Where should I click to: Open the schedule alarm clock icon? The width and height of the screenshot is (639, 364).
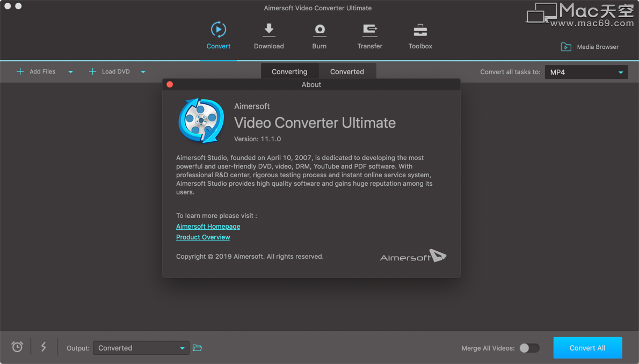17,347
